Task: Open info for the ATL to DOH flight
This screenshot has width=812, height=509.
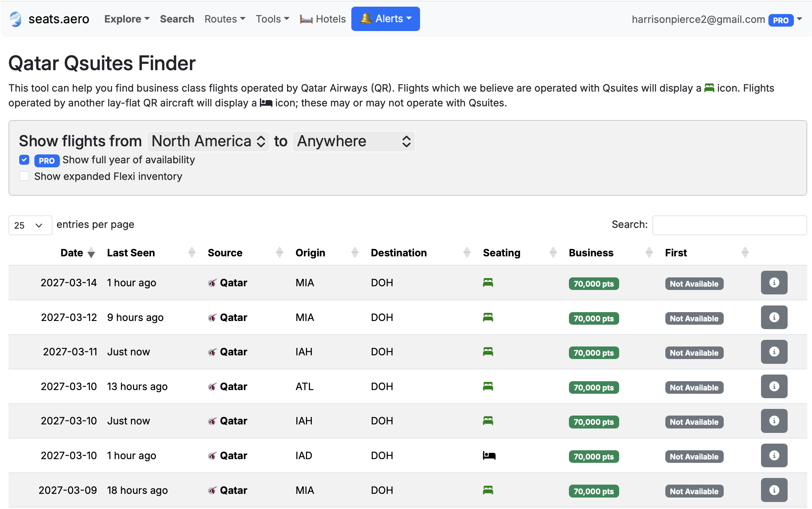Action: coord(774,386)
